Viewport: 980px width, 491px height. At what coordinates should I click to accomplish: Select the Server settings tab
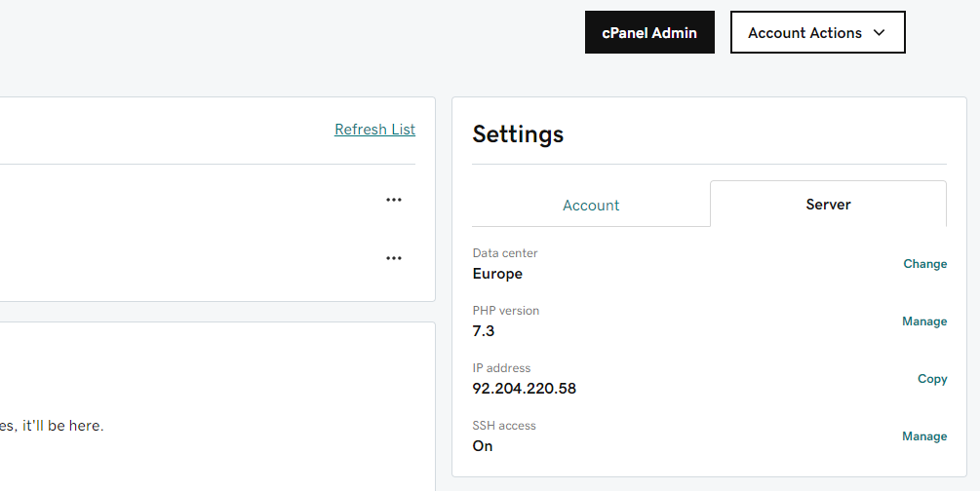pyautogui.click(x=828, y=205)
